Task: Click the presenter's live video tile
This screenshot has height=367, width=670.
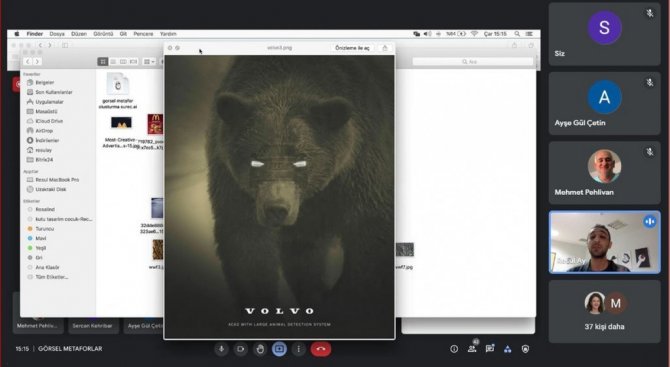Action: tap(605, 242)
